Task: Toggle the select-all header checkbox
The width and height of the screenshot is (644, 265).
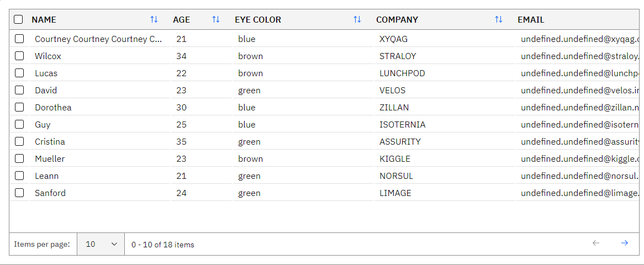Action: (18, 19)
